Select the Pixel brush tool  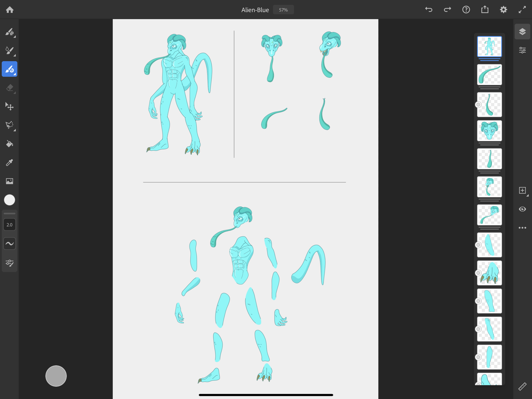coord(9,32)
